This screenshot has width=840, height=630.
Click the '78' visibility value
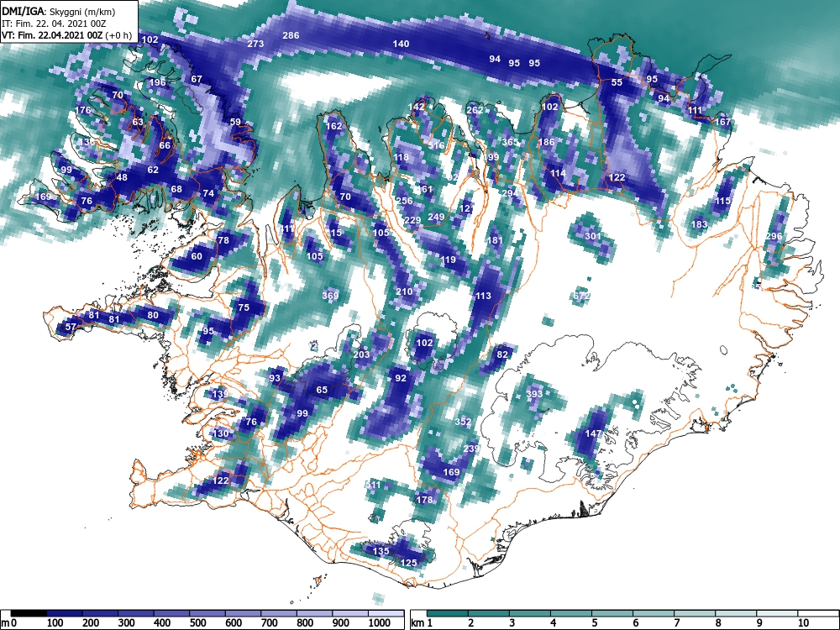pyautogui.click(x=223, y=240)
